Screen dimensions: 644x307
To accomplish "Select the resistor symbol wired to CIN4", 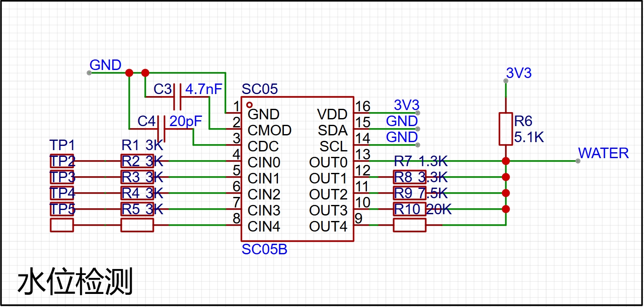I will pyautogui.click(x=137, y=225).
